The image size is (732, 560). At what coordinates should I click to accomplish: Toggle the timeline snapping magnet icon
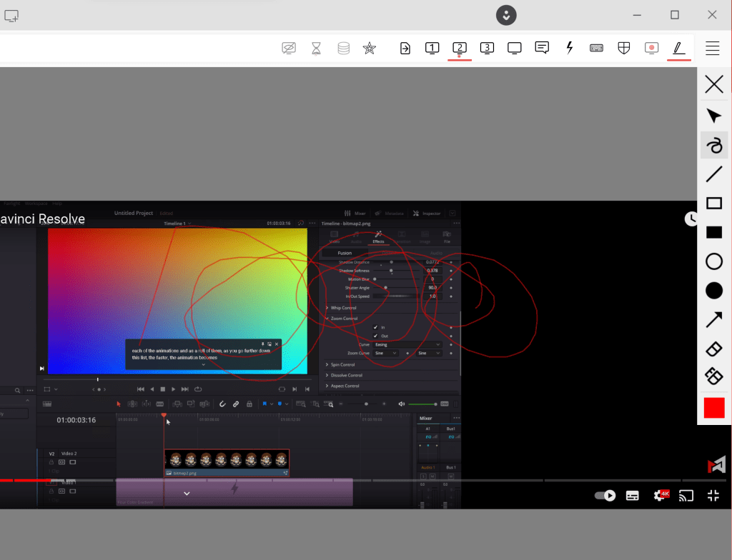[222, 404]
